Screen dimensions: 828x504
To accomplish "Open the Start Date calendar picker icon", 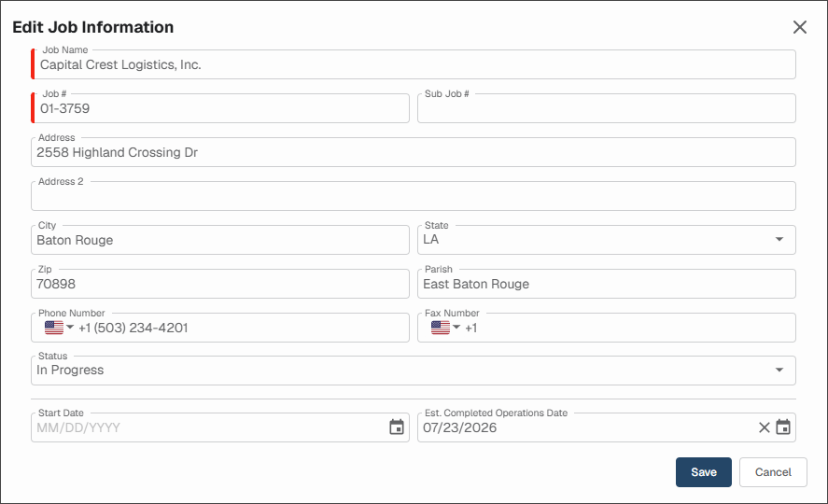I will (x=397, y=427).
